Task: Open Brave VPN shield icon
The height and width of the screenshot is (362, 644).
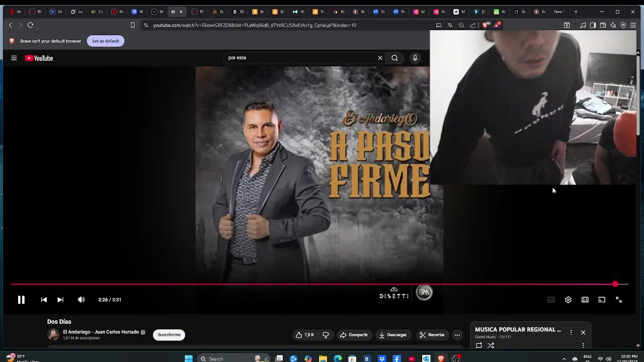Action: point(623,25)
